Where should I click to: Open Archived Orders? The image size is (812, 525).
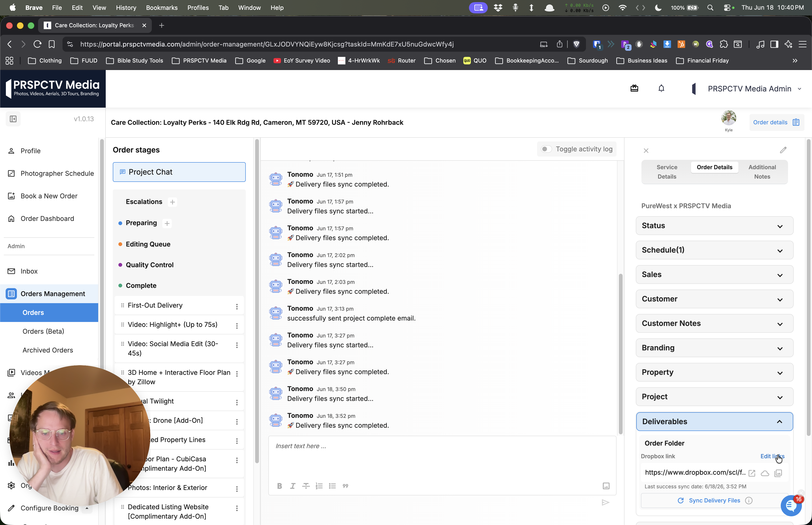48,350
